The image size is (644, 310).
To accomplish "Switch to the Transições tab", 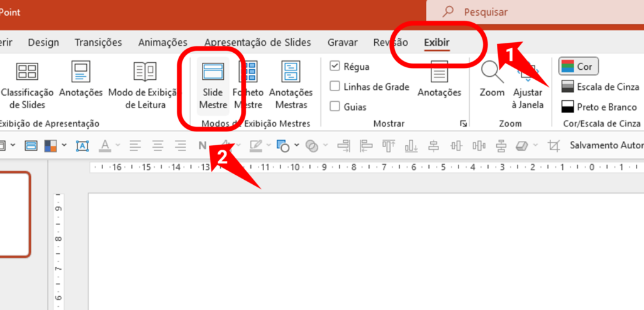I will (x=98, y=43).
